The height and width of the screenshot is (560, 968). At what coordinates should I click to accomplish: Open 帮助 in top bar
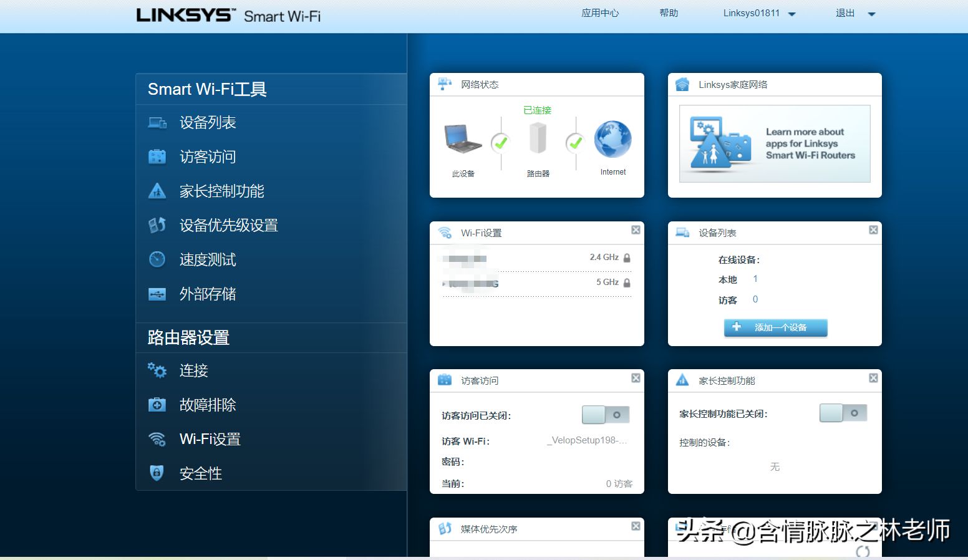coord(669,13)
